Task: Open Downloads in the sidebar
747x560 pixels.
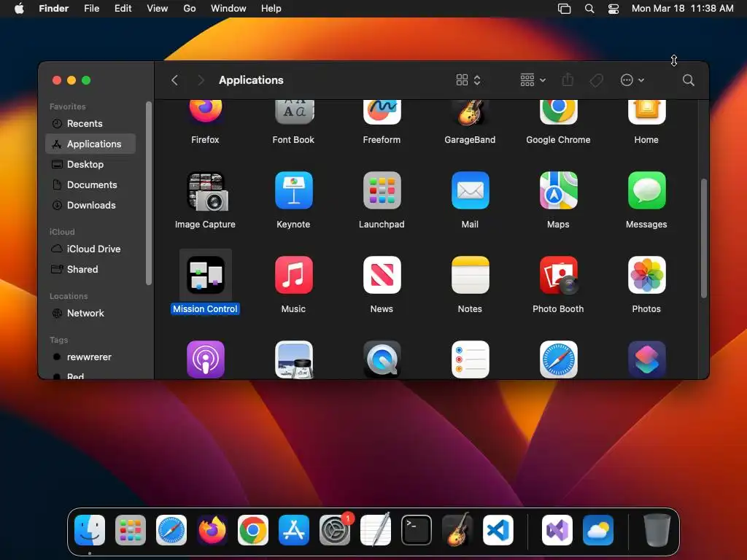Action: (x=90, y=205)
